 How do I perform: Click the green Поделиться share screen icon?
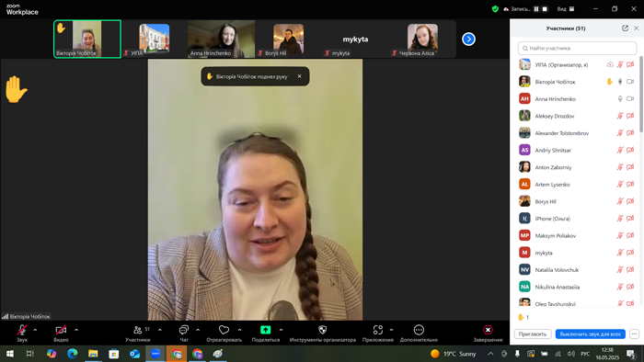point(265,330)
